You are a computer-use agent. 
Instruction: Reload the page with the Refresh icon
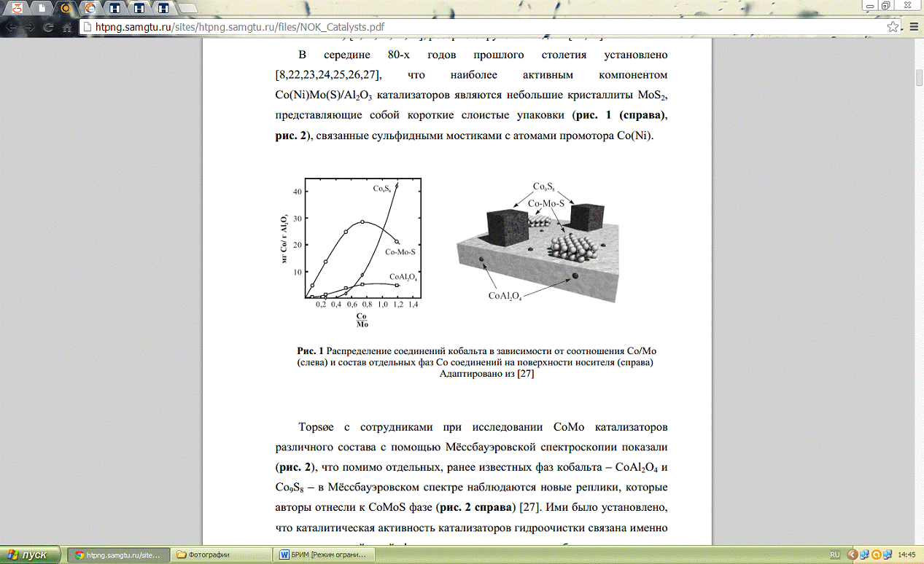pyautogui.click(x=48, y=27)
